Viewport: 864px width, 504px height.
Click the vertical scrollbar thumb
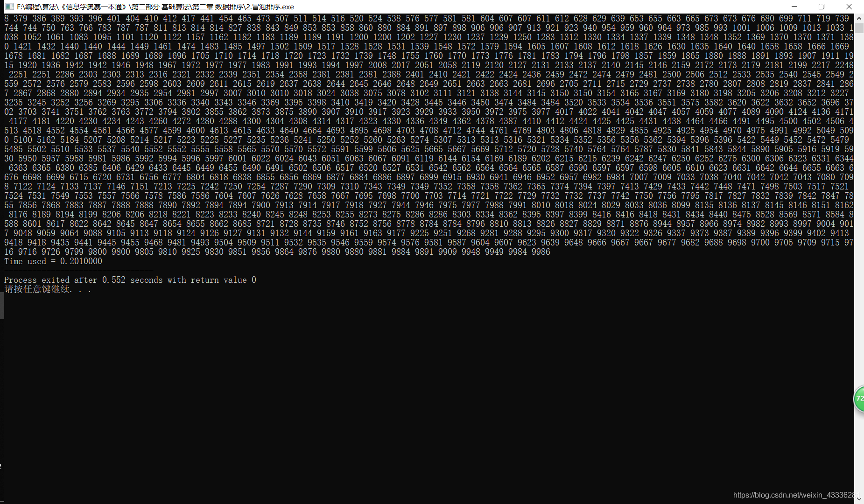(x=859, y=28)
